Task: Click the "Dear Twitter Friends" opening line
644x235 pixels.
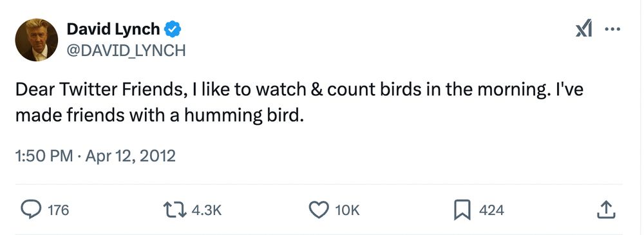Action: pos(98,89)
